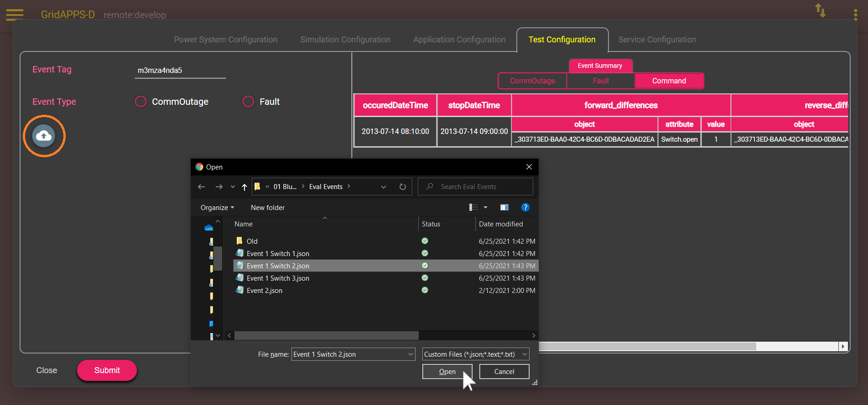The height and width of the screenshot is (405, 868).
Task: Click sync status icon for Event 2.json
Action: [x=425, y=290]
